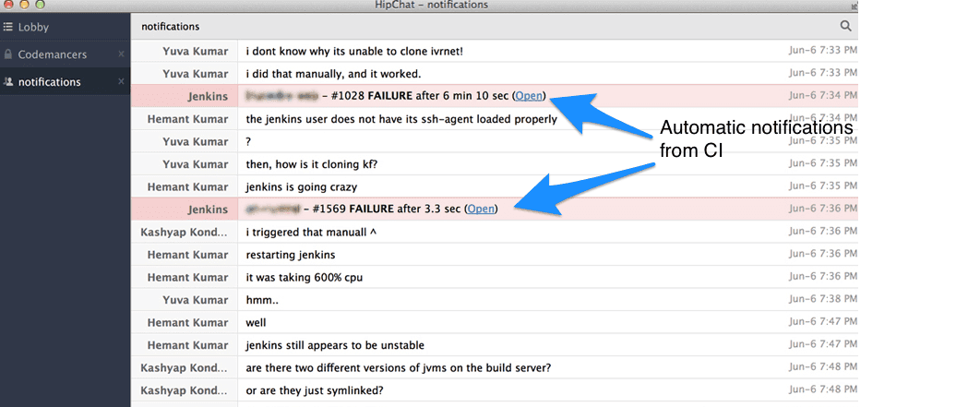The height and width of the screenshot is (407, 980).
Task: Click the red close window button
Action: pyautogui.click(x=8, y=5)
